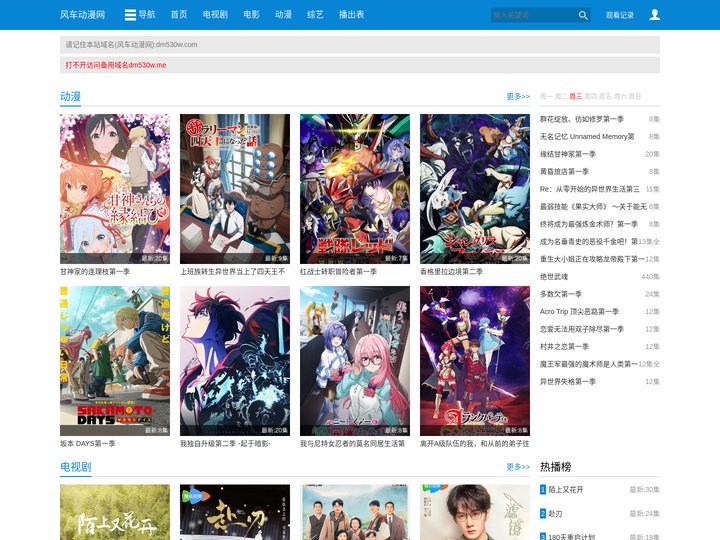
Task: Open the 甘神家的连理枝 poster thumbnail
Action: [115, 189]
